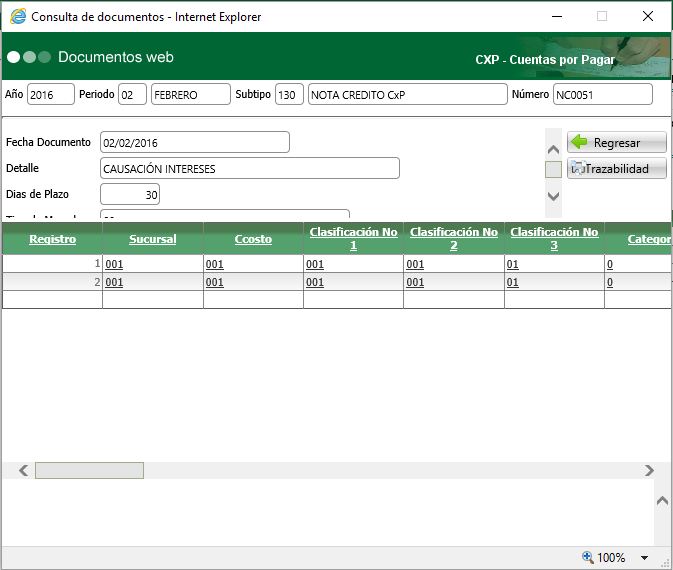The height and width of the screenshot is (570, 673).
Task: Open the zoom level dropdown arrow
Action: pyautogui.click(x=644, y=558)
